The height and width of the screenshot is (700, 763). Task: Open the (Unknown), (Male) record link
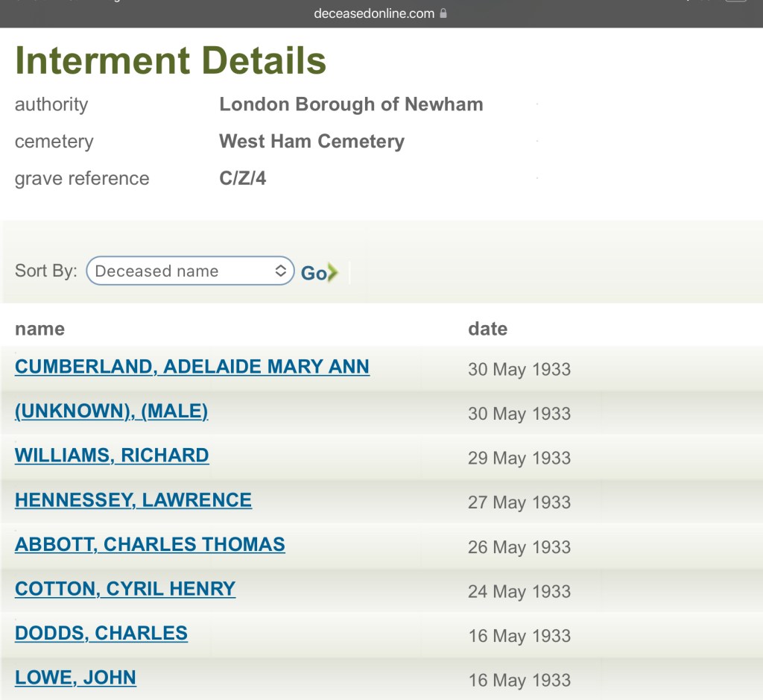pos(111,411)
